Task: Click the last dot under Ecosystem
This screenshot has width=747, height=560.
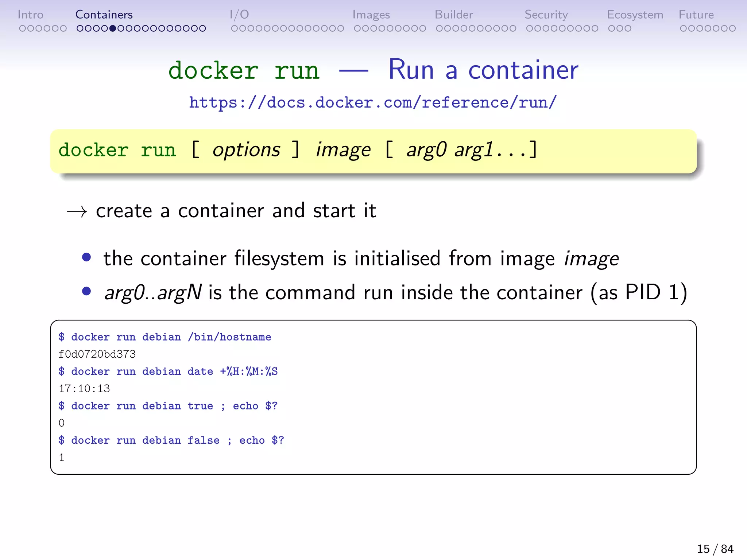Action: point(628,28)
